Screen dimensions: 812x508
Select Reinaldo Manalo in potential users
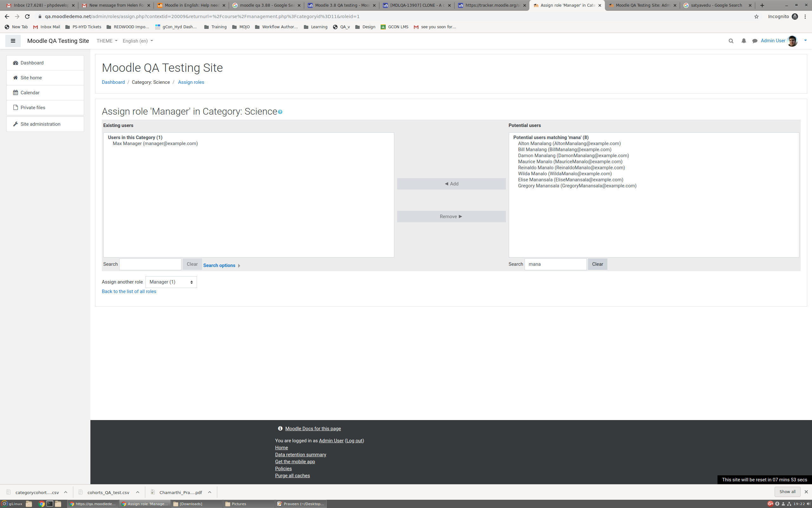[x=571, y=168]
